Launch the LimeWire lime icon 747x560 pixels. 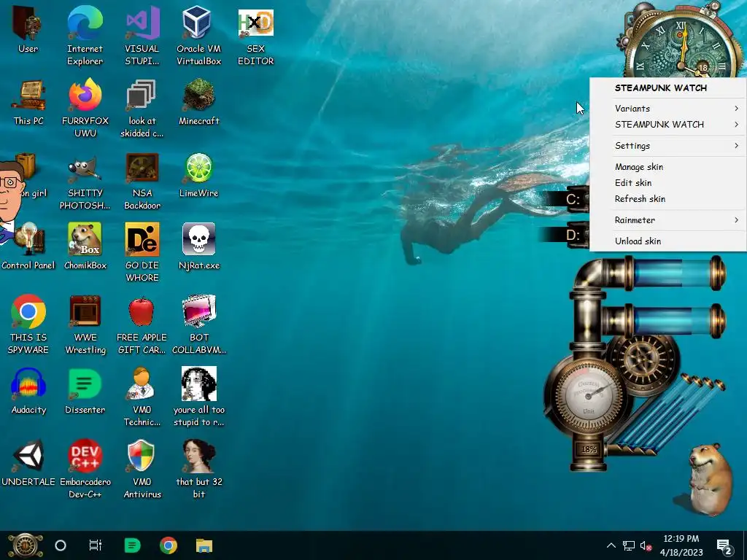198,168
